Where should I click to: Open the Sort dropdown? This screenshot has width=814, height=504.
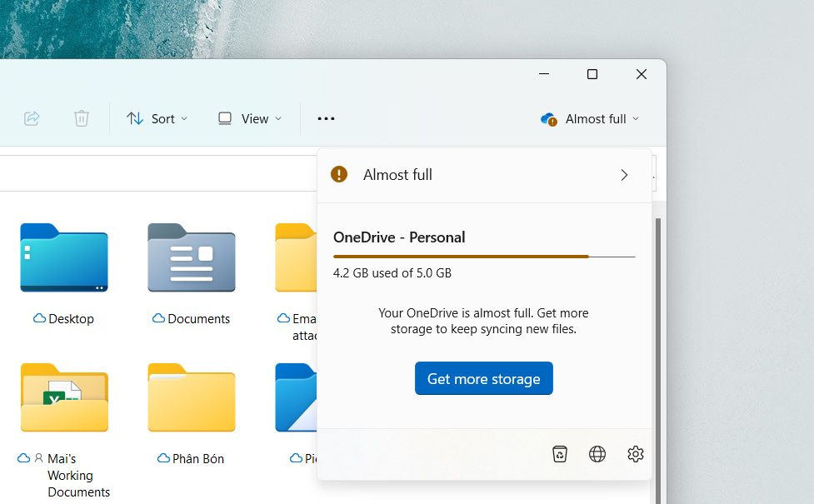pos(157,118)
